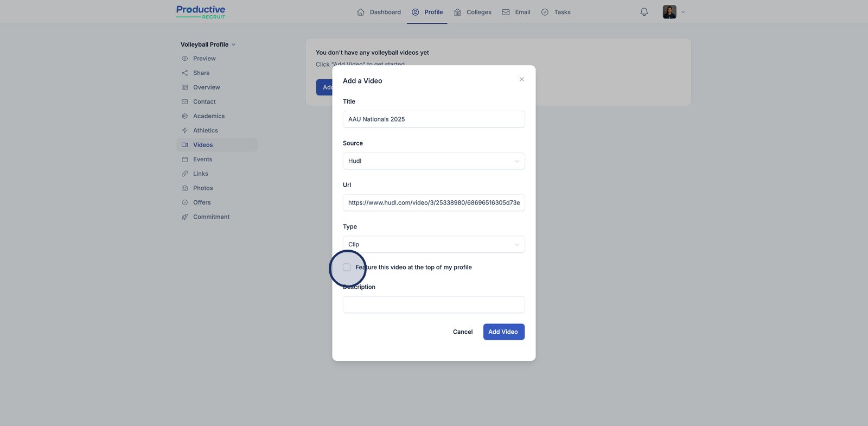Open the Source dropdown showing Hudl
This screenshot has width=868, height=426.
coord(433,161)
